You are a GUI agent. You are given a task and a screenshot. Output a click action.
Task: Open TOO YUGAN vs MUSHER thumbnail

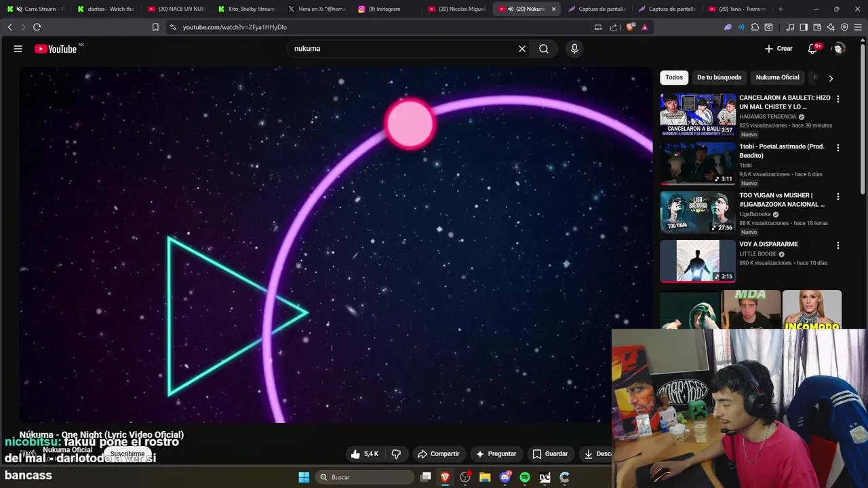tap(698, 212)
